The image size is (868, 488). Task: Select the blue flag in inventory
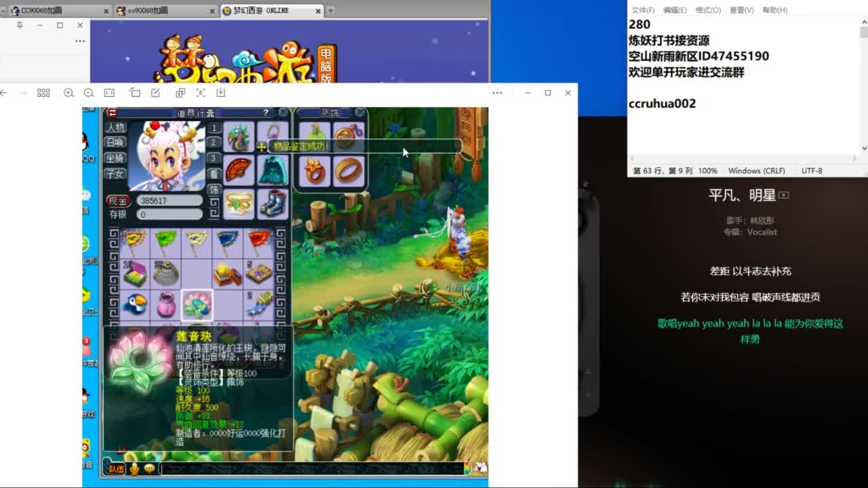click(x=228, y=242)
